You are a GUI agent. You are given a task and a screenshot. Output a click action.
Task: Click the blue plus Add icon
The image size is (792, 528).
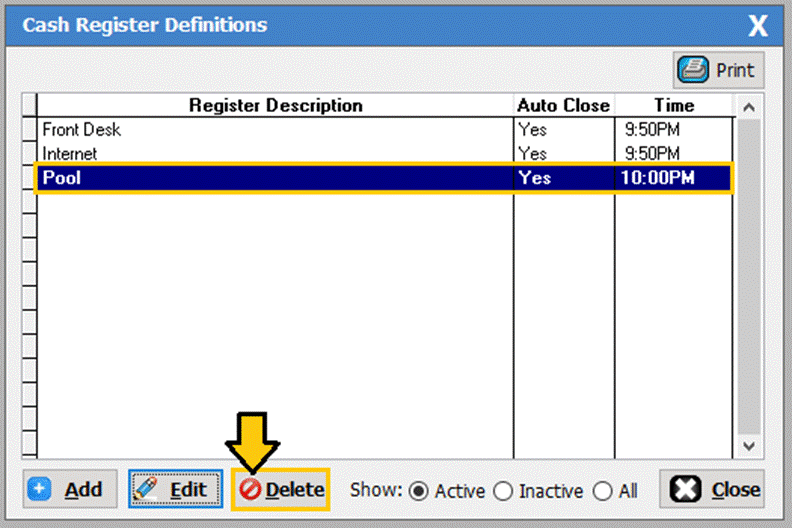tap(40, 490)
